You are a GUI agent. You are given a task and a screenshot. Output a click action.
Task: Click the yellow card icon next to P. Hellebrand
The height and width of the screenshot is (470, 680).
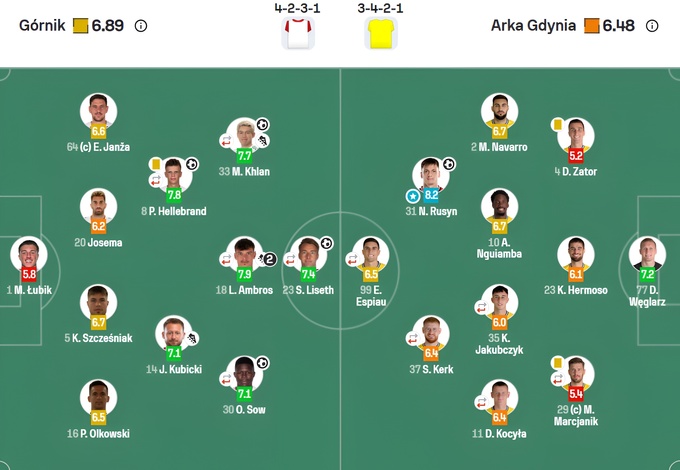click(x=156, y=163)
